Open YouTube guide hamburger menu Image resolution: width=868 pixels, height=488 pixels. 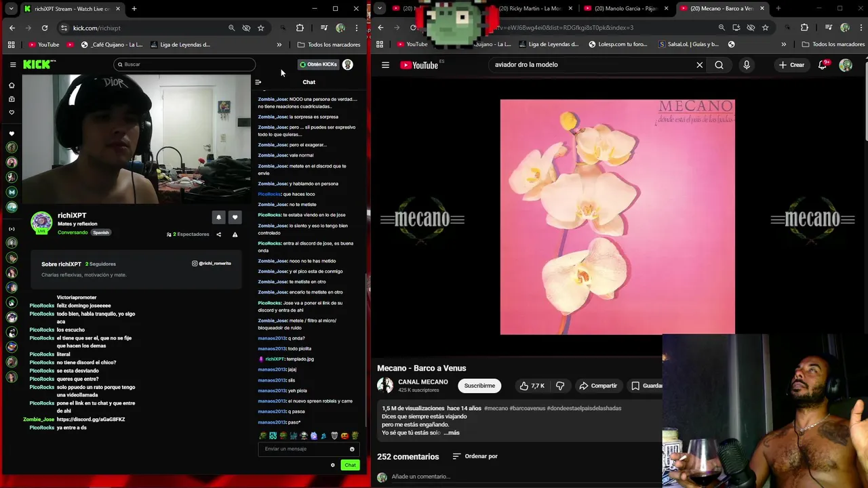coord(385,65)
